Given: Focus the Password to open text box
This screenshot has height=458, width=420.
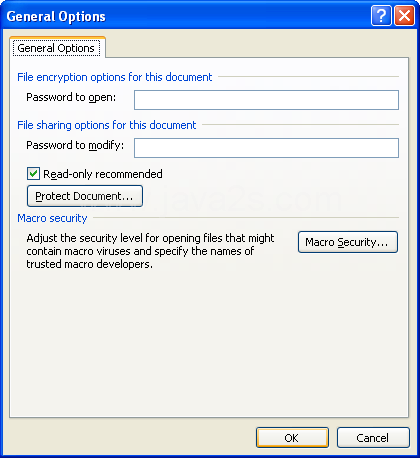Looking at the screenshot, I should (x=266, y=100).
